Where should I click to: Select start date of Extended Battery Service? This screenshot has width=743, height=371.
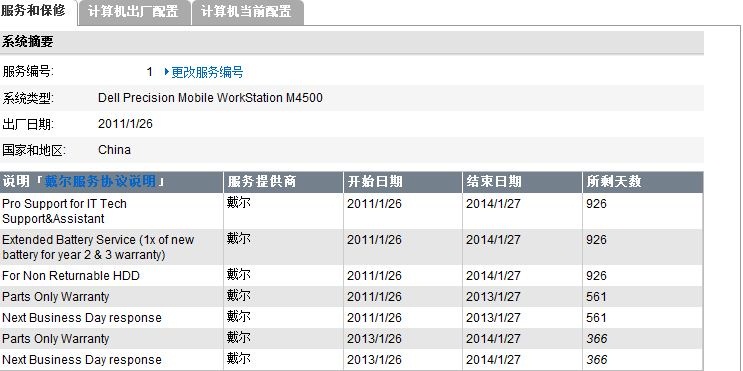(x=374, y=240)
